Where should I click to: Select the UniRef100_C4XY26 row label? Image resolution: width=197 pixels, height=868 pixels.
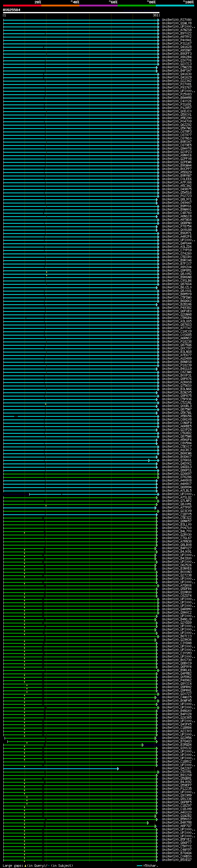[176, 101]
